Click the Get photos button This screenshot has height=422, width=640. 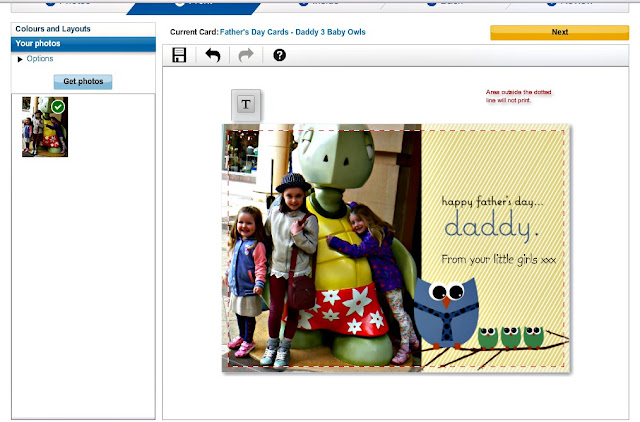(83, 82)
